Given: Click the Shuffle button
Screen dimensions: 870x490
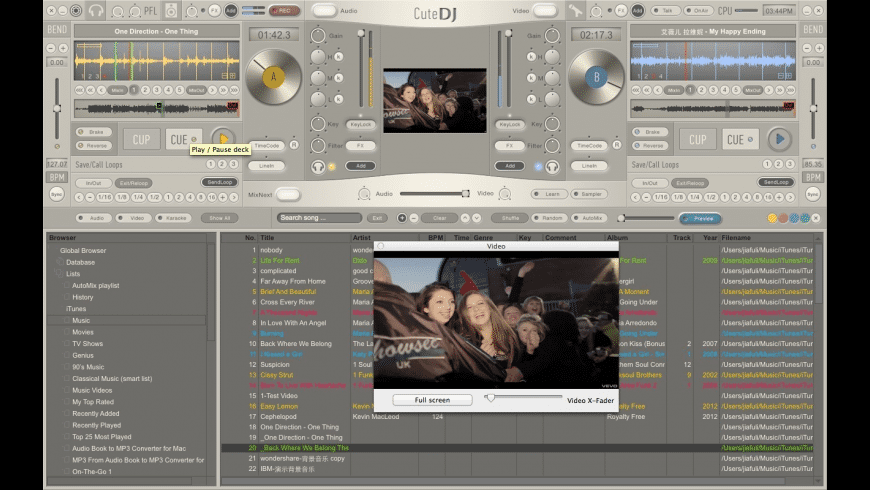Looking at the screenshot, I should click(509, 218).
